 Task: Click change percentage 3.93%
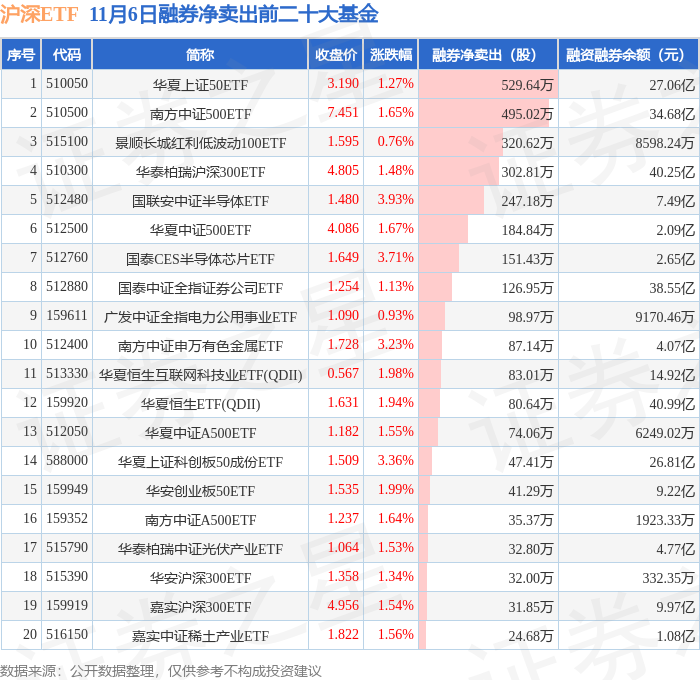pyautogui.click(x=396, y=200)
